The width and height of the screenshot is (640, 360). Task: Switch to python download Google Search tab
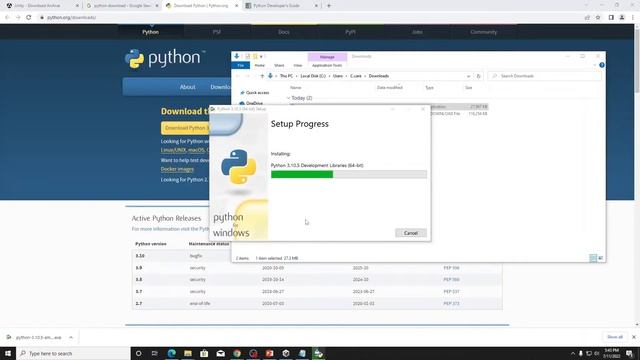122,6
